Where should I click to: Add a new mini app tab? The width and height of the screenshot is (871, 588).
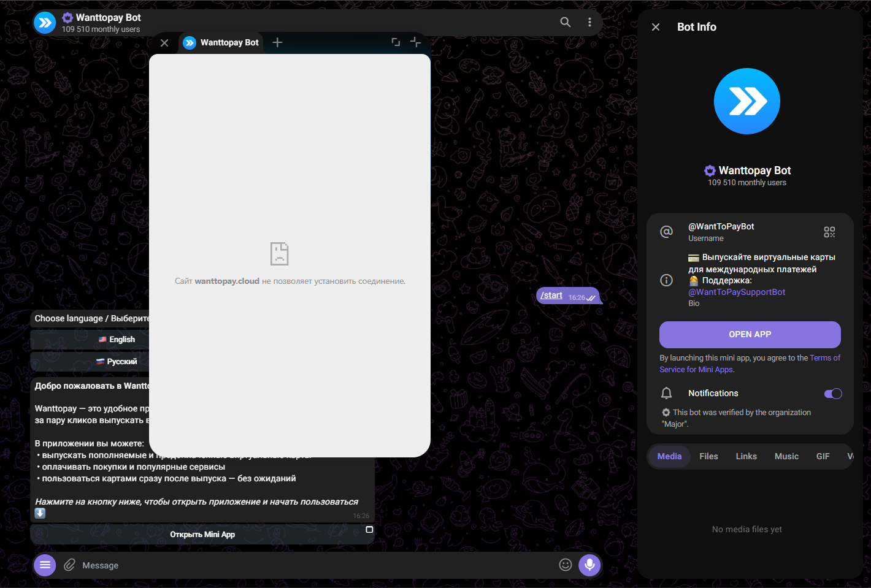pos(277,42)
